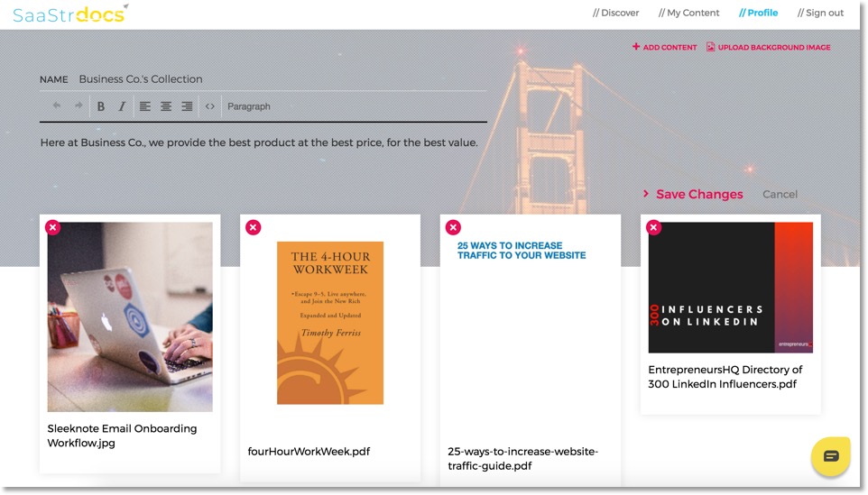This screenshot has height=495, width=868.
Task: Sign out of the account
Action: tap(820, 13)
